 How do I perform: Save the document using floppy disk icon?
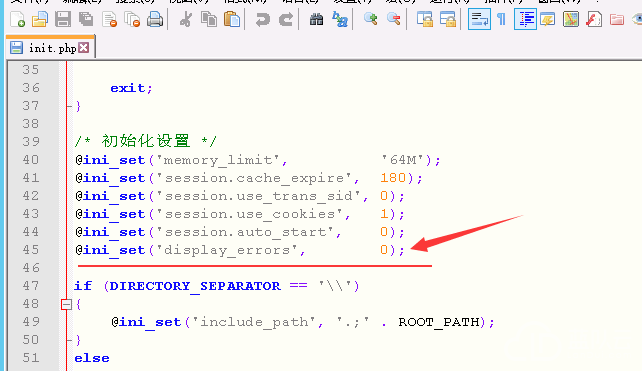coord(63,19)
